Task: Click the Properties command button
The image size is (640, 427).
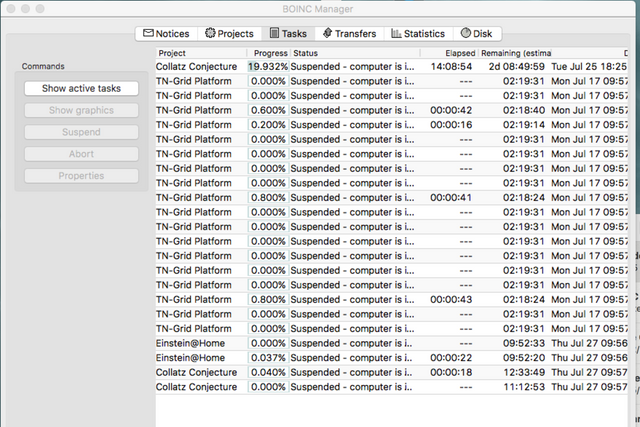Action: point(81,176)
